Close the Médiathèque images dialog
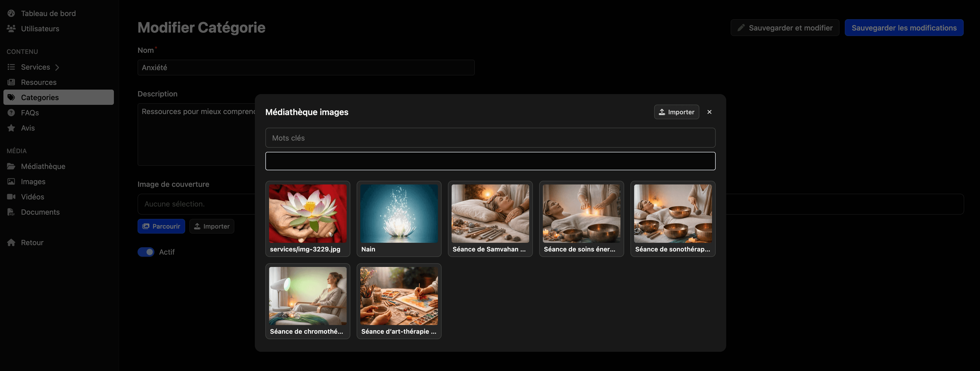Screen dimensions: 980x371 coord(709,112)
